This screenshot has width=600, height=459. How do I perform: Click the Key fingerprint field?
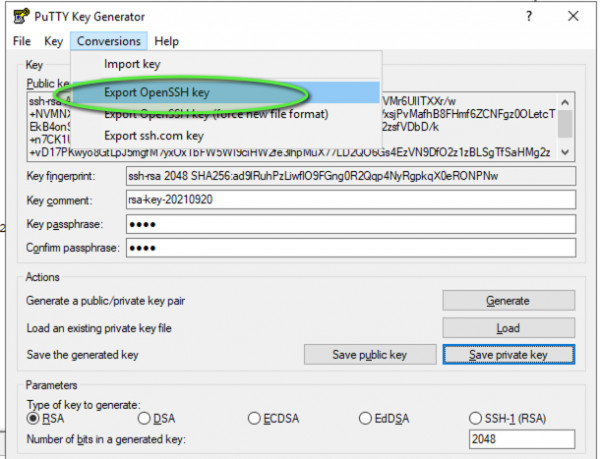coord(351,176)
